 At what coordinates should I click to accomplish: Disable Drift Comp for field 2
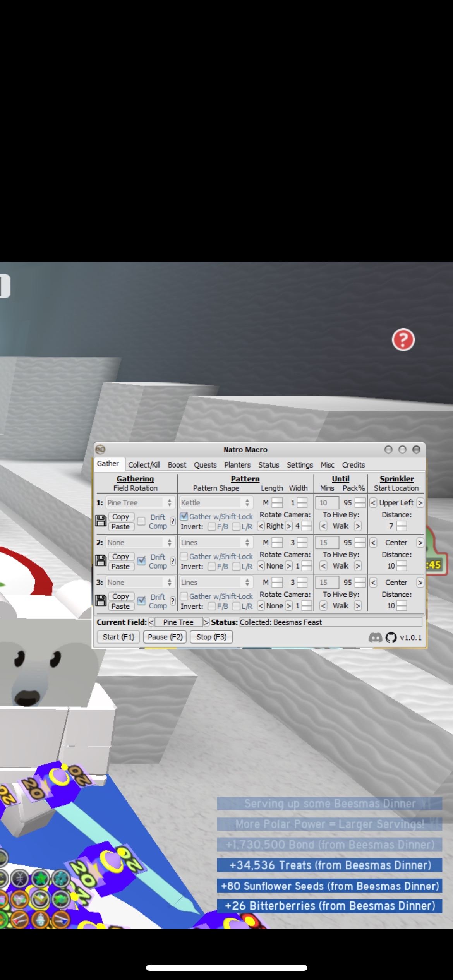tap(142, 560)
